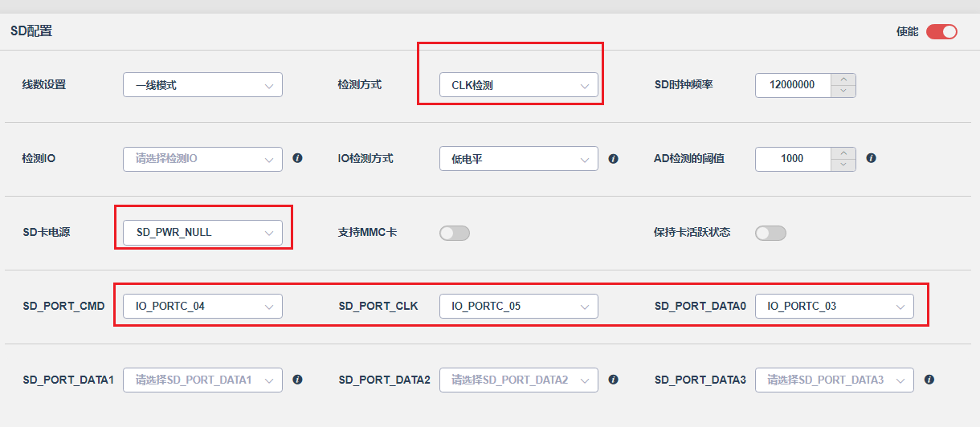Click the SD_PORT_CMD label
The image size is (980, 427).
point(63,306)
